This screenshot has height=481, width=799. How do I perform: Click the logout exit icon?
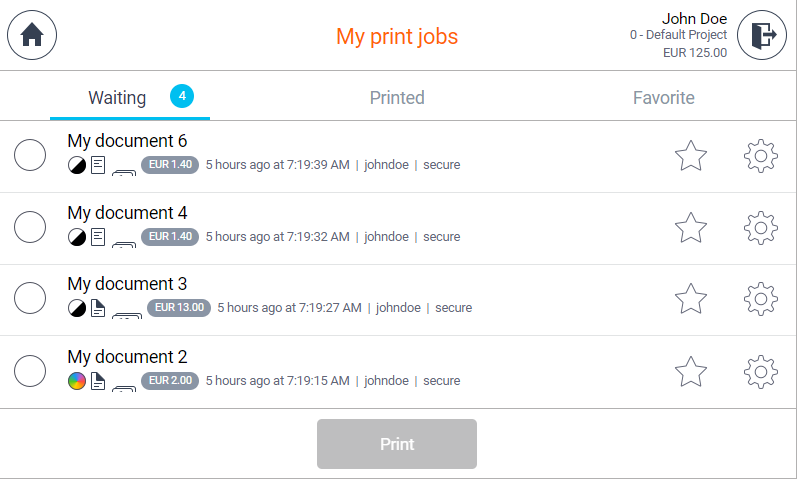coord(762,35)
